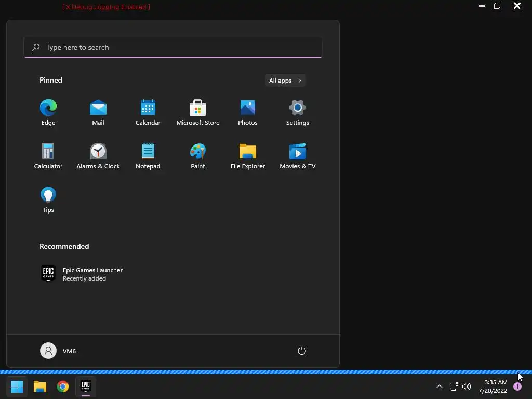Viewport: 532px width, 399px height.
Task: Restore down the remote session window
Action: [497, 6]
